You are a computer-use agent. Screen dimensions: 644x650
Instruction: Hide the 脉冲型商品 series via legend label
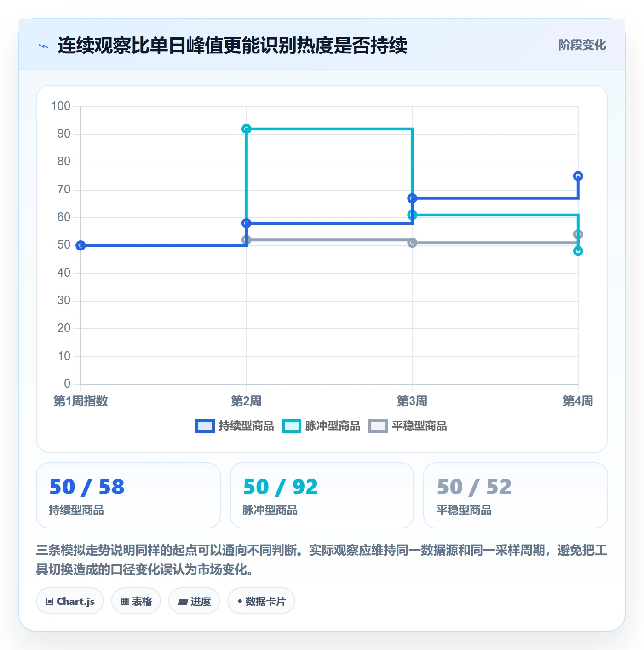point(333,426)
